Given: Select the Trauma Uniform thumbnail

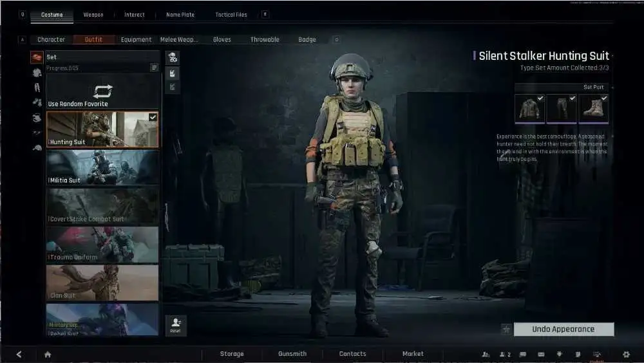Looking at the screenshot, I should point(102,245).
